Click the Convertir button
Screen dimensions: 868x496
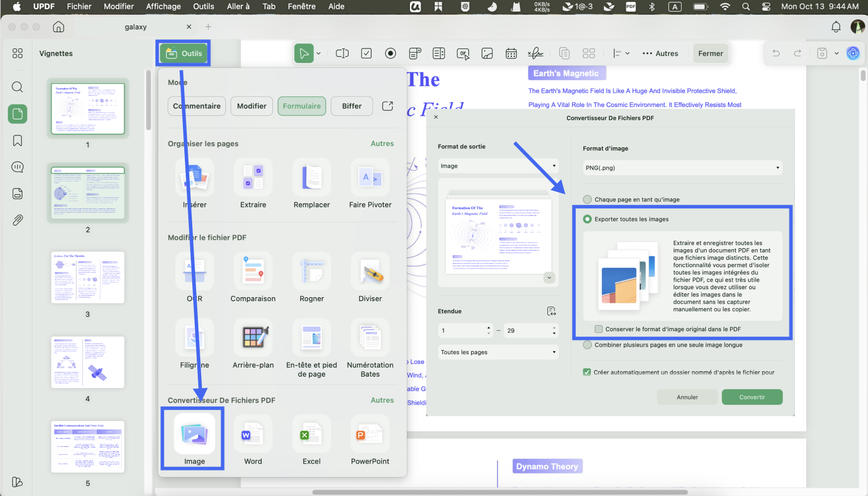click(752, 397)
